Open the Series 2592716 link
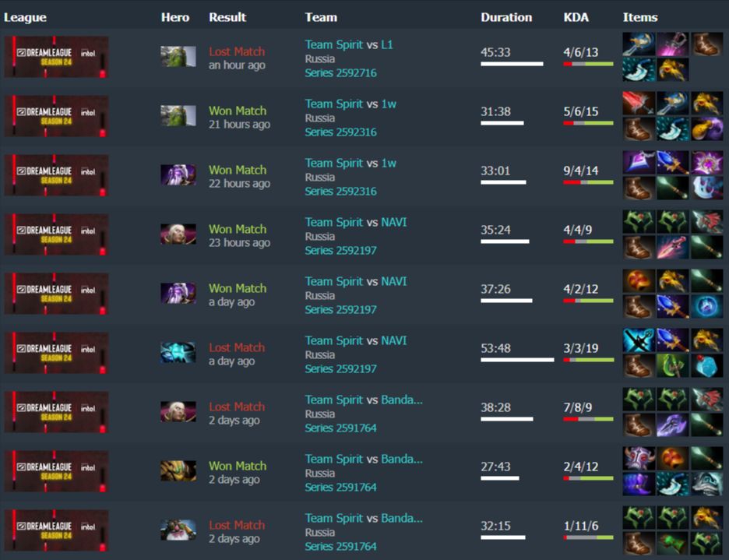The width and height of the screenshot is (729, 560). click(341, 73)
